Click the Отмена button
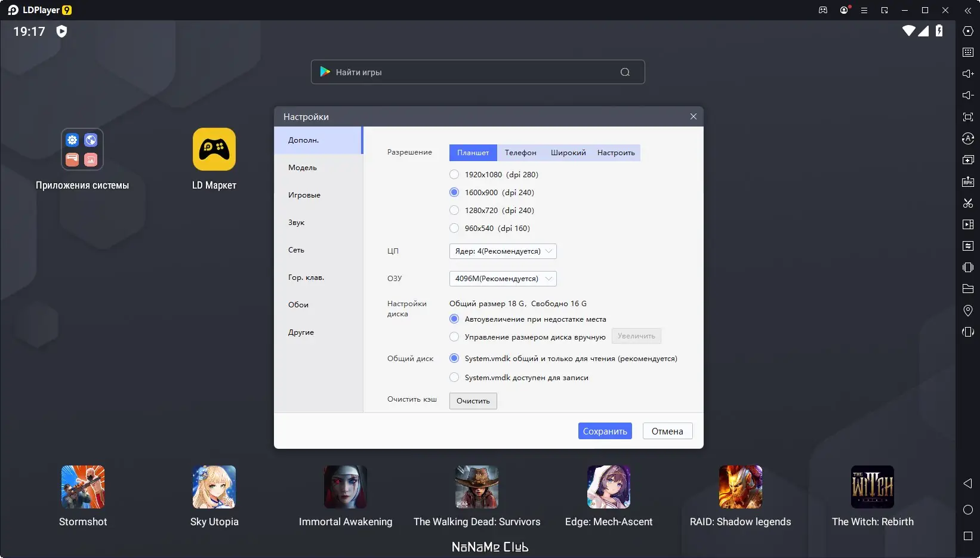The width and height of the screenshot is (980, 558). click(x=667, y=431)
